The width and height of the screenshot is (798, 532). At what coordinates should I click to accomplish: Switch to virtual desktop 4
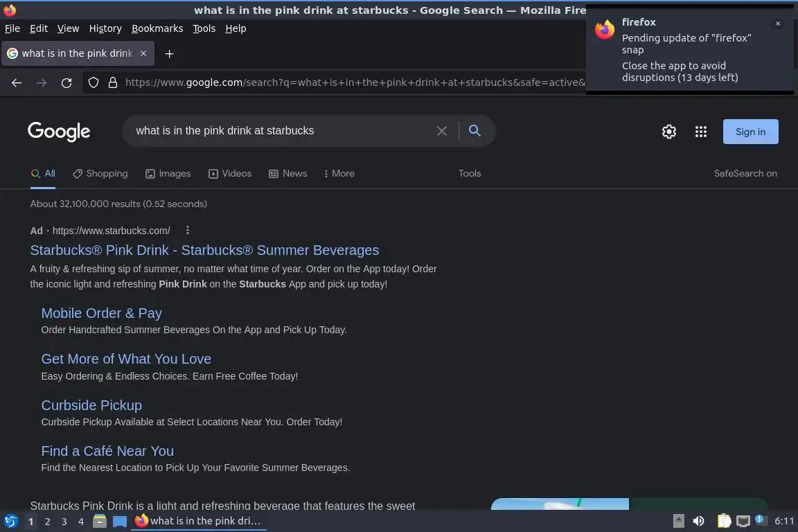80,522
